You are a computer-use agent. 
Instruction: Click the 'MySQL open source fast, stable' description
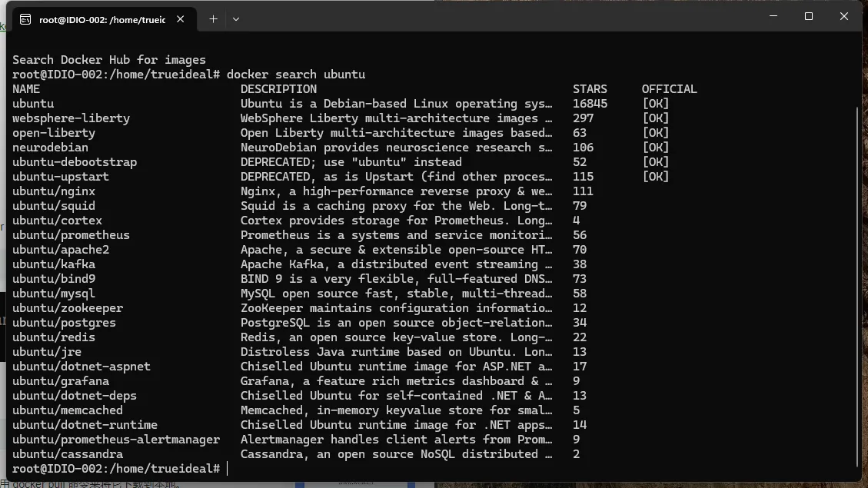point(397,294)
